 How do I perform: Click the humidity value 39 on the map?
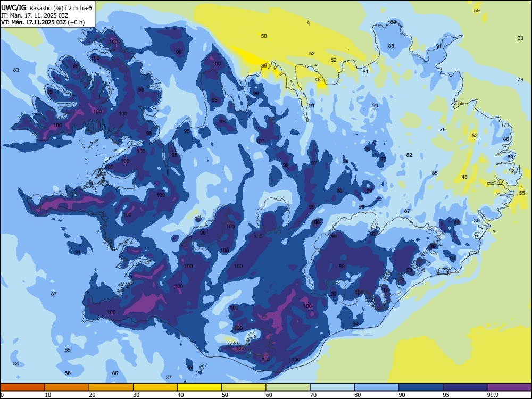(x=264, y=66)
